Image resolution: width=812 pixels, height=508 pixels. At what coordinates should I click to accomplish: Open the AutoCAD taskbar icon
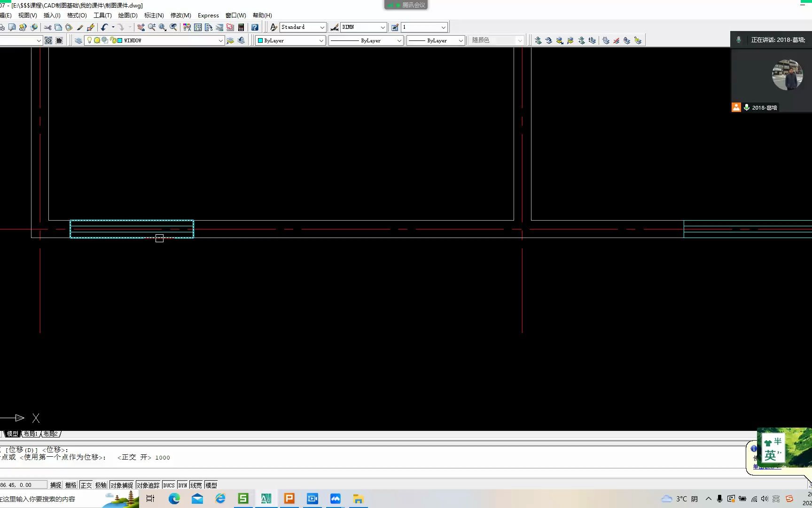266,499
